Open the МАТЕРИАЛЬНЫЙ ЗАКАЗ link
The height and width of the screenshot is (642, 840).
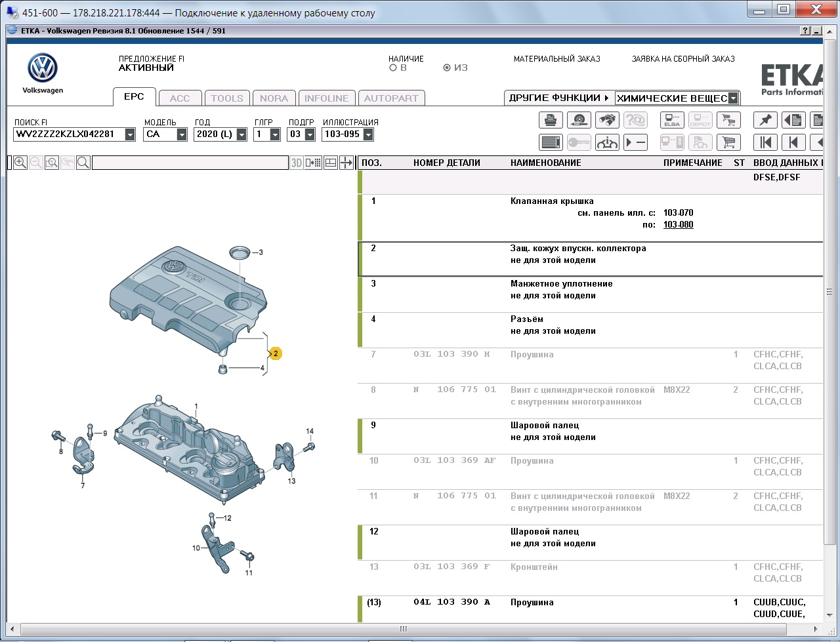click(557, 59)
